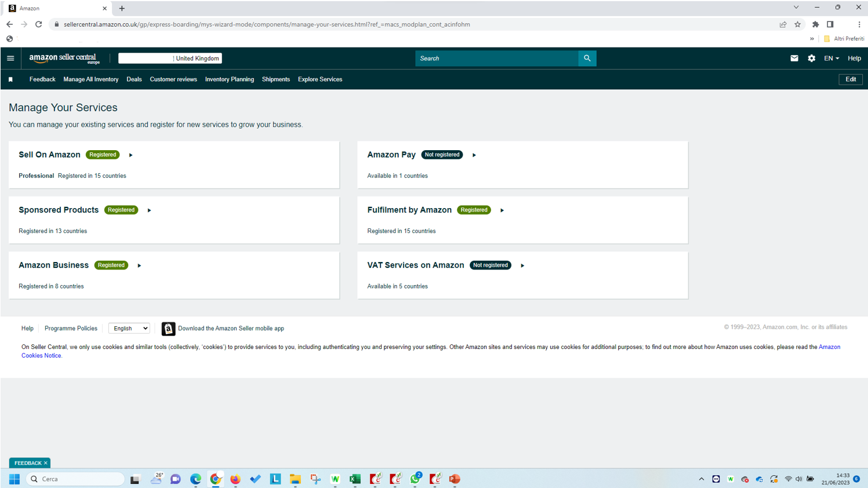
Task: Open PowerPoint from the taskbar
Action: click(455, 479)
